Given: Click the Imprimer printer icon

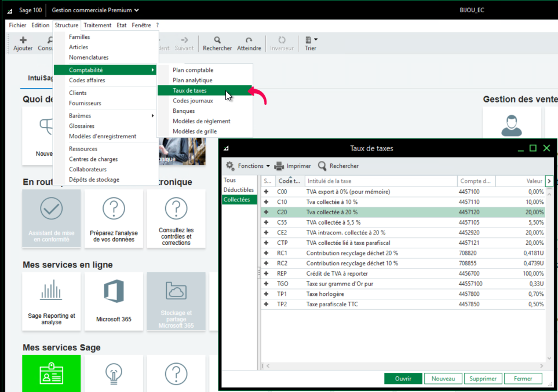Looking at the screenshot, I should pyautogui.click(x=279, y=166).
